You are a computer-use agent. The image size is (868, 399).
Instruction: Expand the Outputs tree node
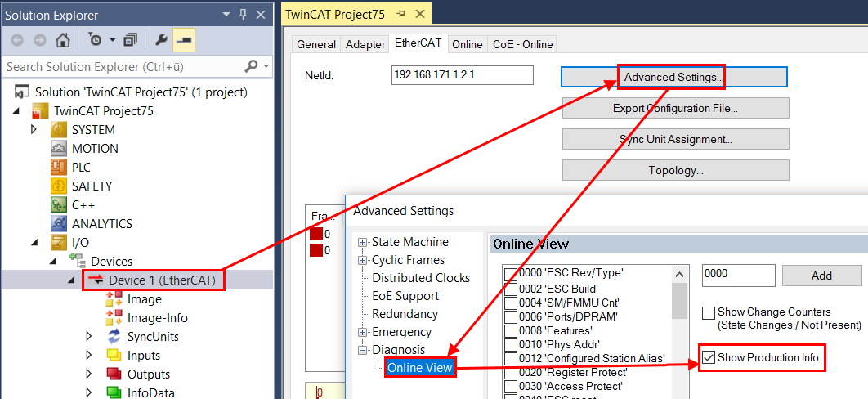88,374
